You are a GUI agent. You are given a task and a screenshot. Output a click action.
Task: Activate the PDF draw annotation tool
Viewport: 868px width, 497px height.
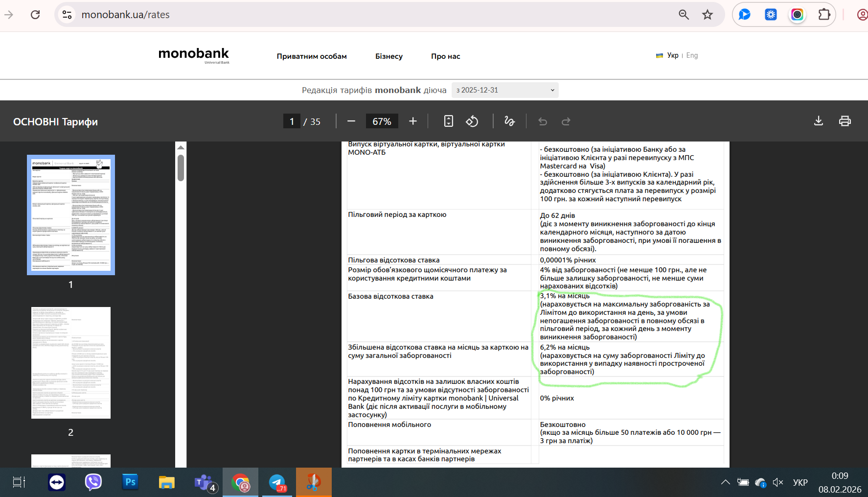(510, 121)
